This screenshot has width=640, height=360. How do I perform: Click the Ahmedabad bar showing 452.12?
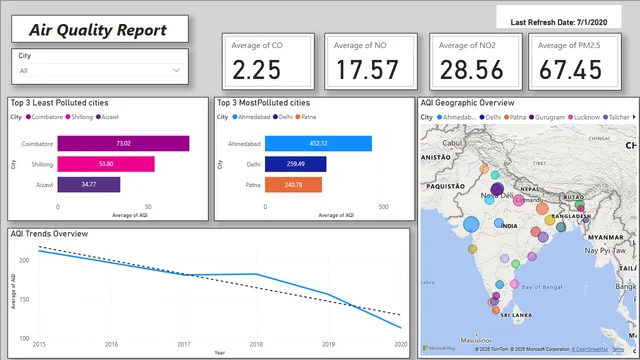[x=318, y=143]
